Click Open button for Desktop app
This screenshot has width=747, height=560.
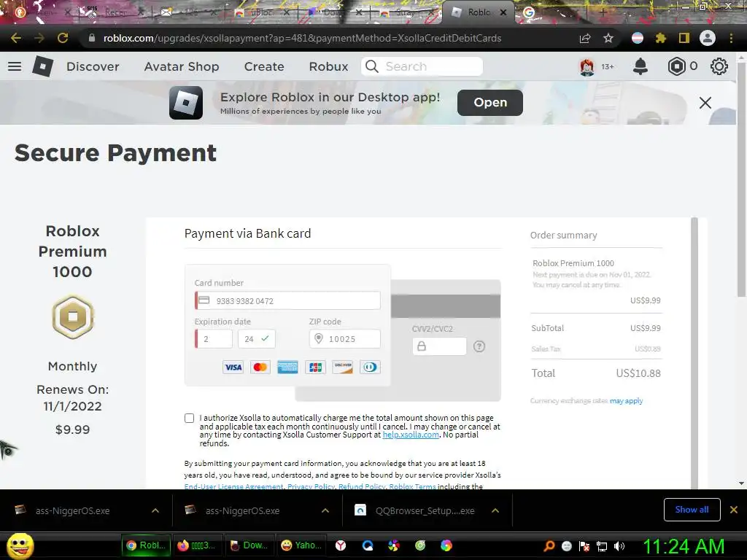490,102
